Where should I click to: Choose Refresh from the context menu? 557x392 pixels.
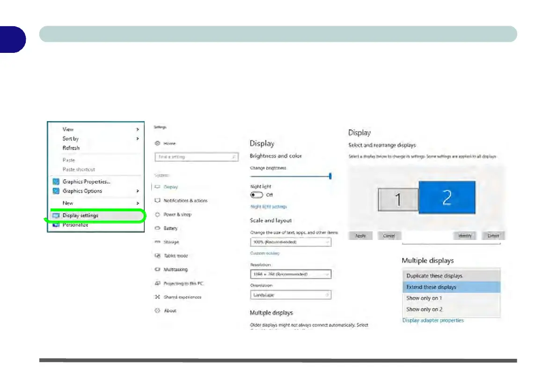pyautogui.click(x=71, y=148)
